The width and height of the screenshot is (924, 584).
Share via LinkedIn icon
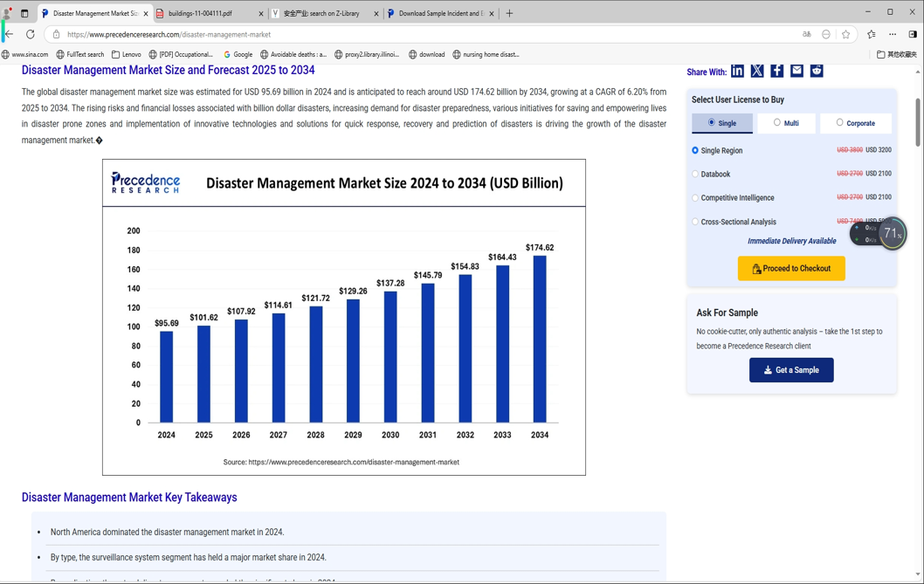pyautogui.click(x=737, y=72)
